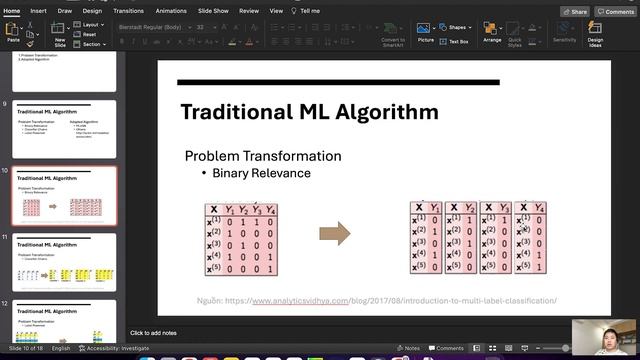Click the zoom out minus icon

click(538, 348)
